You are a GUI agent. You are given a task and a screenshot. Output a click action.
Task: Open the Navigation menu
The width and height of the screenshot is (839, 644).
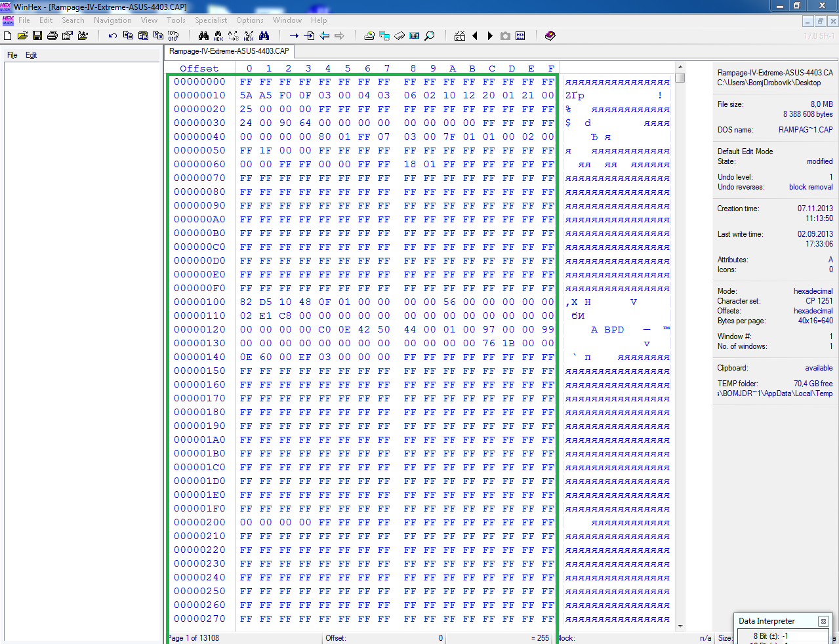tap(113, 20)
